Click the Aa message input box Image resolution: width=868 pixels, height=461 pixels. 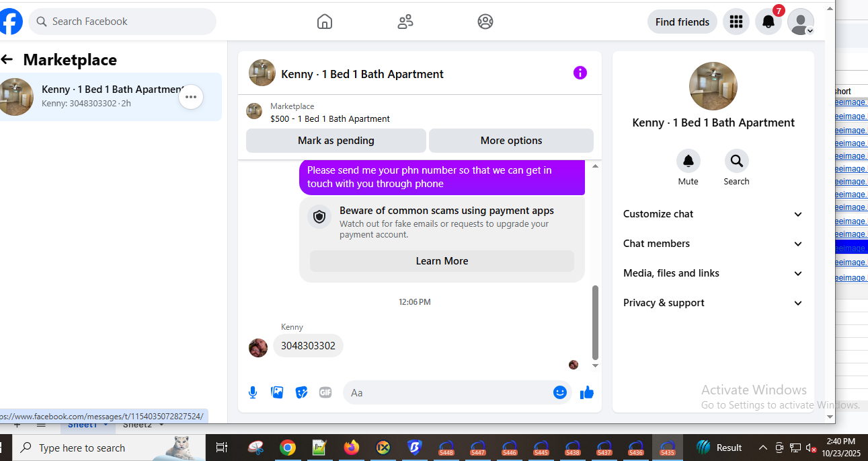pyautogui.click(x=447, y=392)
